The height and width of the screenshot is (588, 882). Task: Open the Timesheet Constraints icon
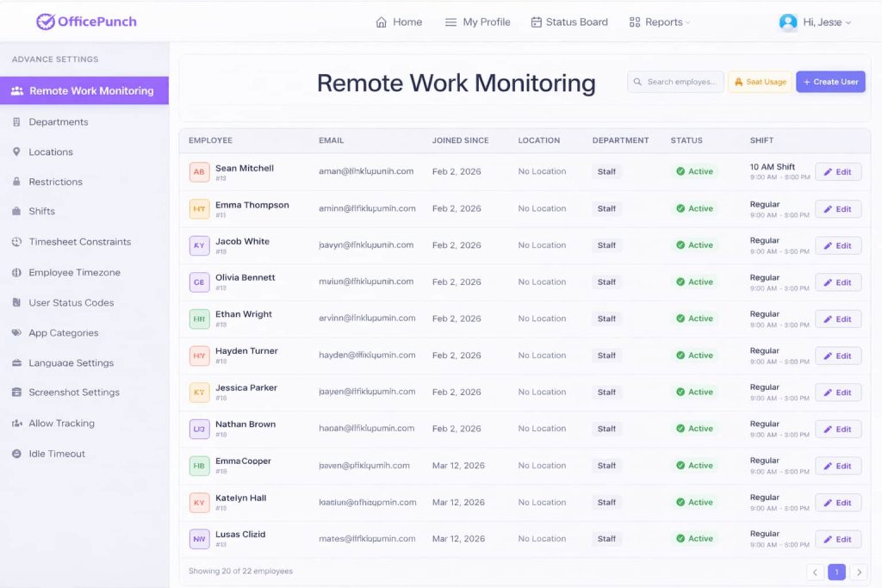[16, 242]
